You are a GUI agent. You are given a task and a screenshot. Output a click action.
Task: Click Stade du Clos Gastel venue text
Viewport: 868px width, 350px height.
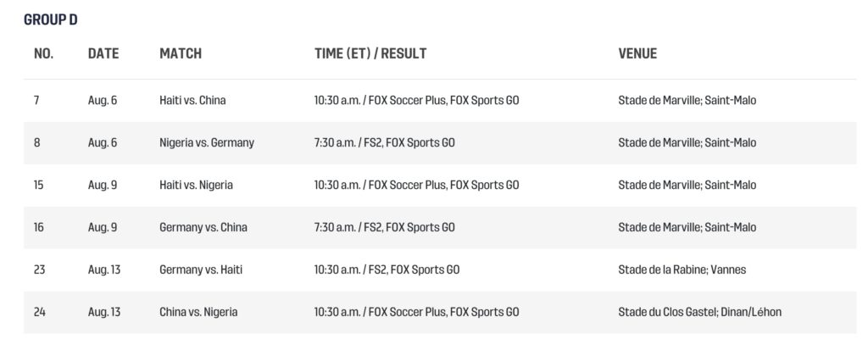click(700, 312)
